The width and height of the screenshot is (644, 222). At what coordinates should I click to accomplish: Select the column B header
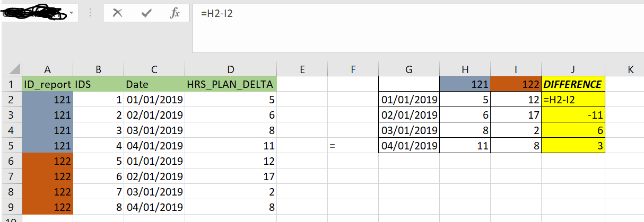pyautogui.click(x=98, y=69)
